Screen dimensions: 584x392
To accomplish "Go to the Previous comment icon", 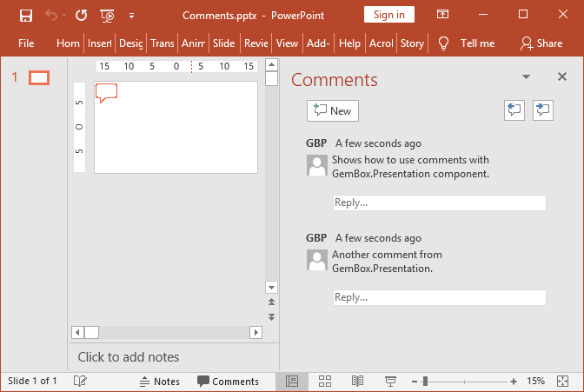I will [514, 110].
